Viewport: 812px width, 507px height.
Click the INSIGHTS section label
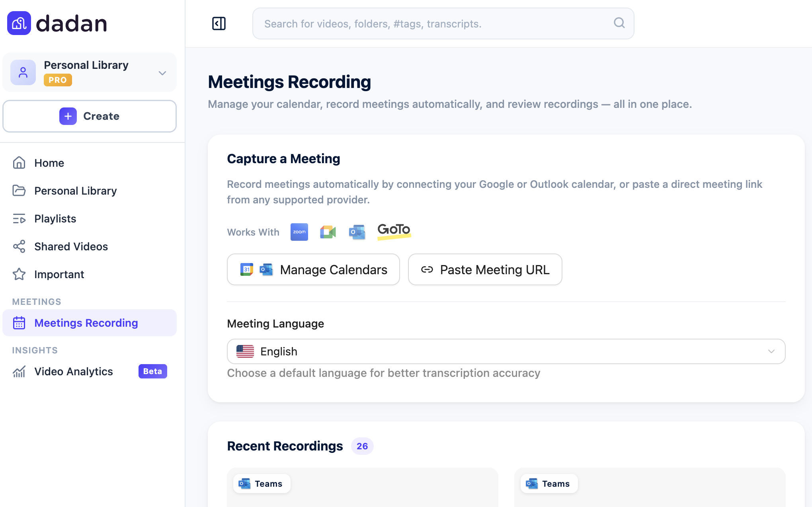pos(35,350)
